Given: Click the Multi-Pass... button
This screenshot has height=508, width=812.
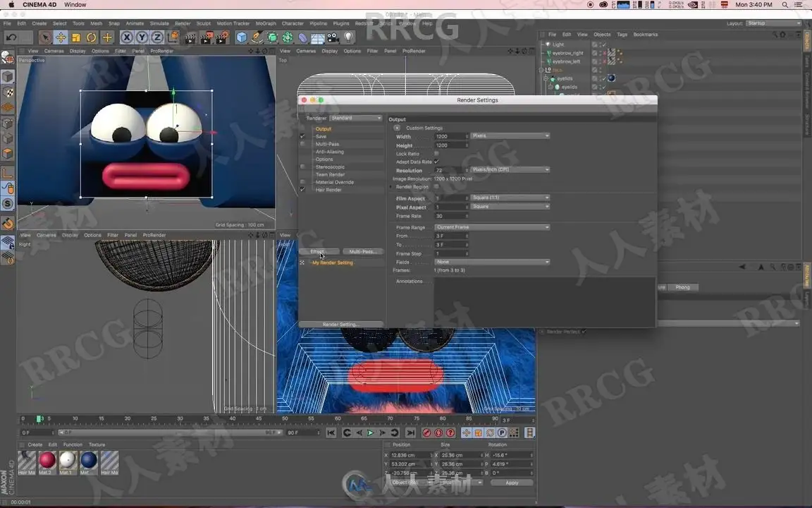Looking at the screenshot, I should (x=362, y=251).
